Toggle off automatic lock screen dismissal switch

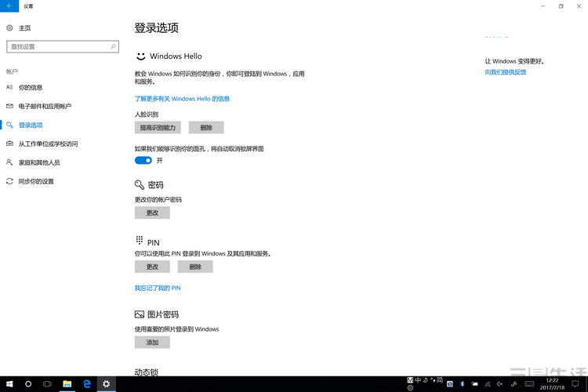click(x=143, y=161)
